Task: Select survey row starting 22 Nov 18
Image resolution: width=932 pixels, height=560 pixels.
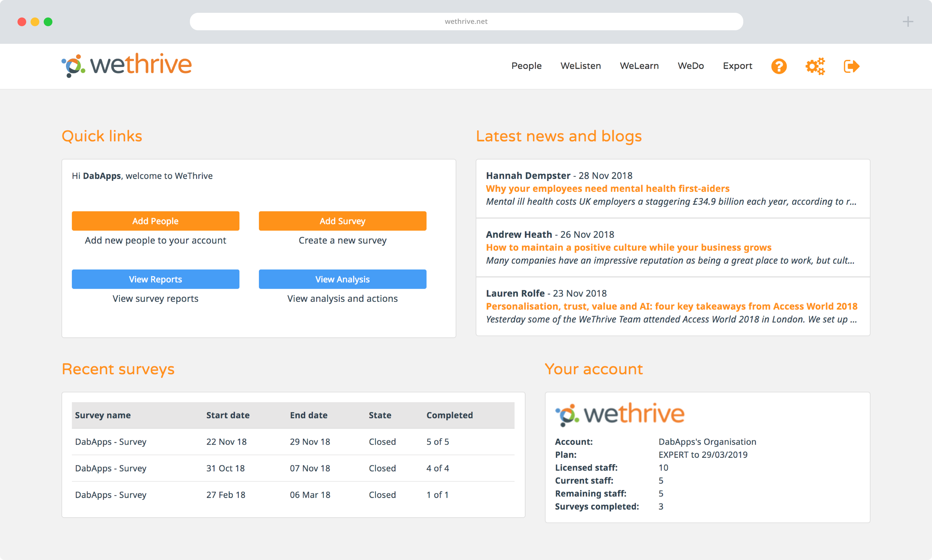Action: [293, 442]
